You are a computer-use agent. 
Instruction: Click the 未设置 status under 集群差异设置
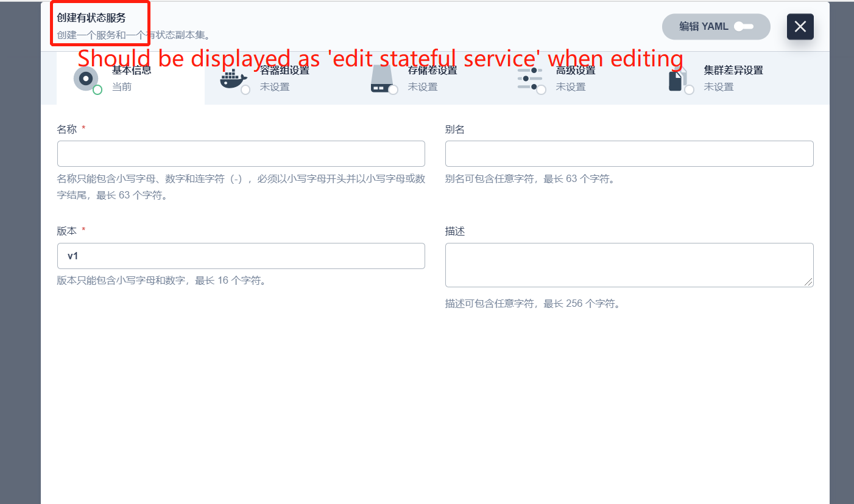pyautogui.click(x=719, y=87)
